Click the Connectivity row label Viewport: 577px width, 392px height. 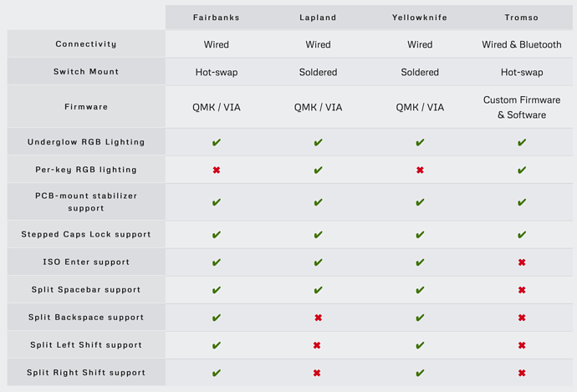coord(86,43)
